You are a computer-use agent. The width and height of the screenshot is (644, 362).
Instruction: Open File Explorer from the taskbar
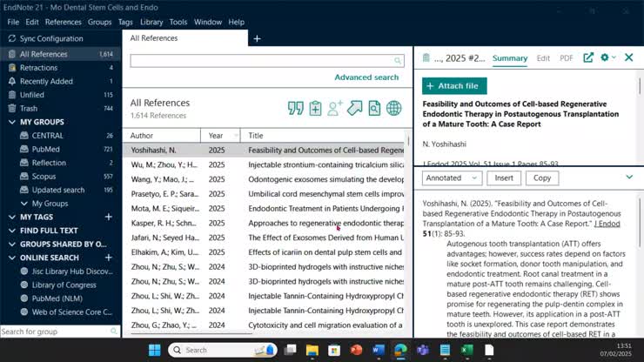click(x=312, y=350)
